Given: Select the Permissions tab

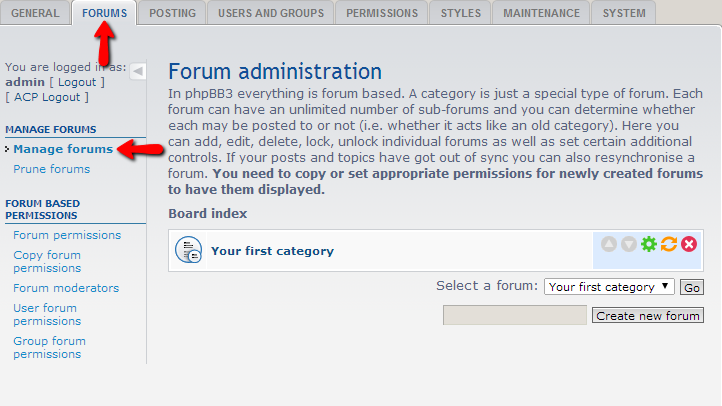Looking at the screenshot, I should (x=382, y=13).
